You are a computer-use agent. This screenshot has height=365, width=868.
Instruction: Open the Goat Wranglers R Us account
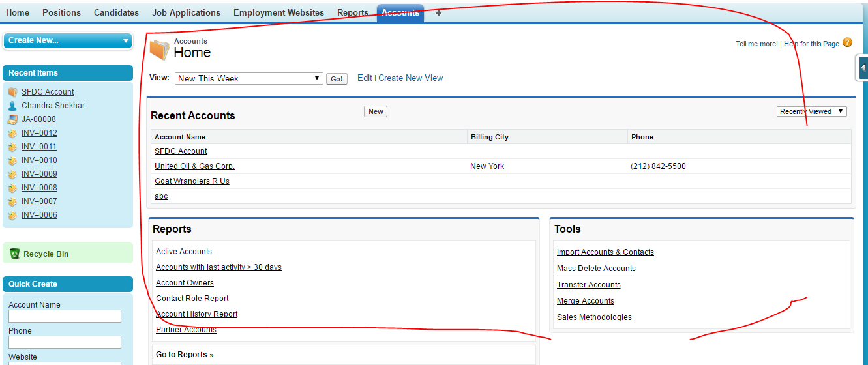tap(192, 181)
